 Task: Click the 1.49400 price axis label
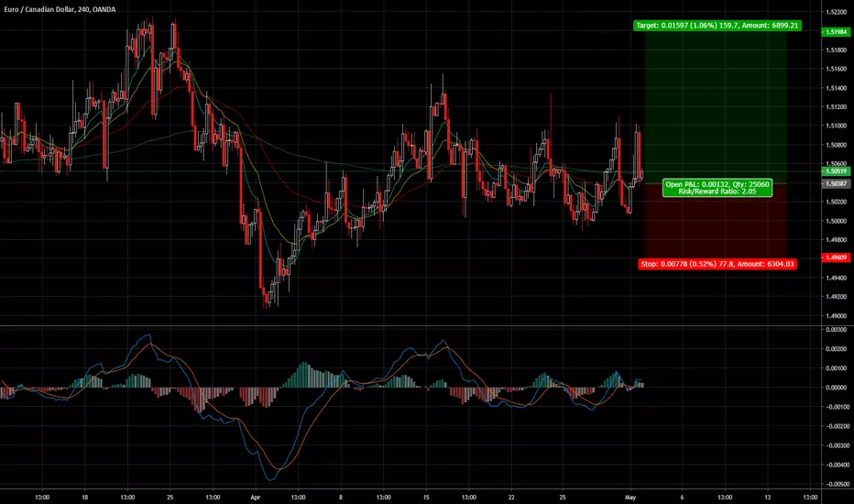[836, 278]
